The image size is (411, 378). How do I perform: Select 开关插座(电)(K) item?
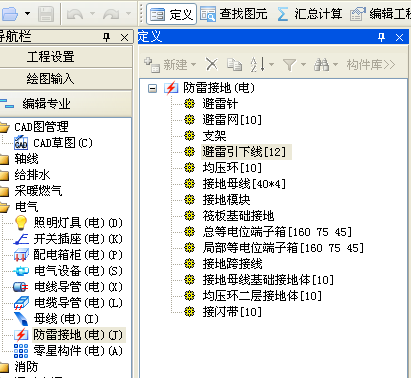click(78, 239)
